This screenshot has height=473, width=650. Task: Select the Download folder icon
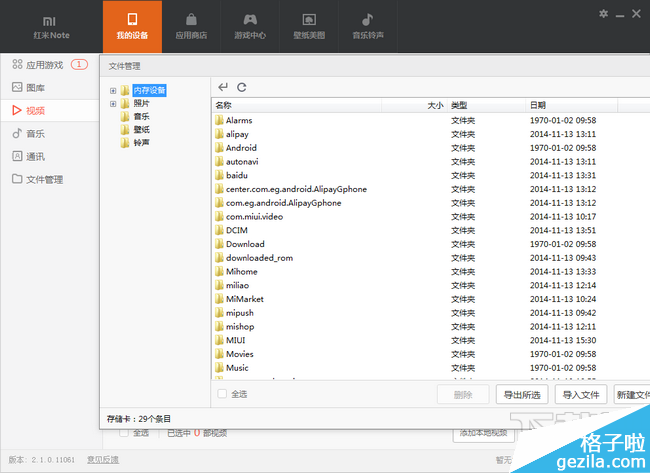[219, 244]
